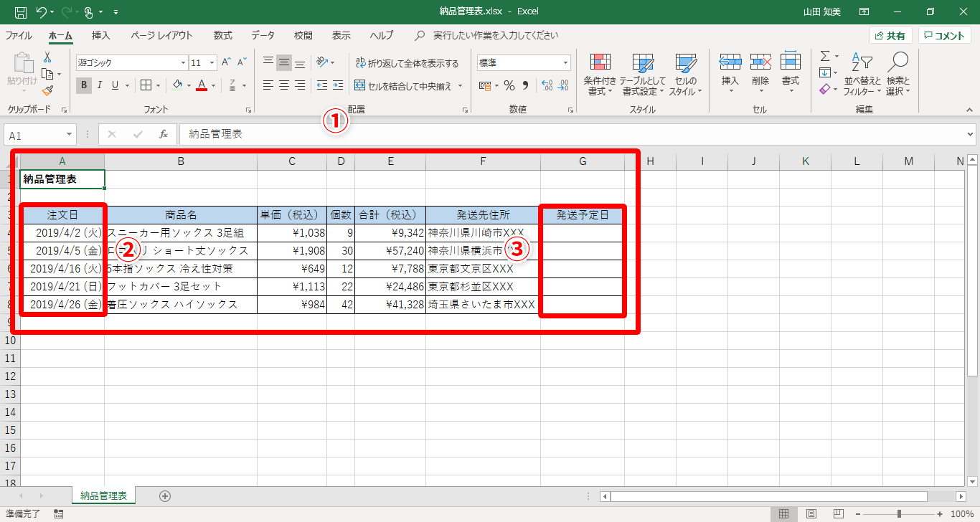Toggle middle vertical alignment
The height and width of the screenshot is (522, 980).
(x=284, y=62)
